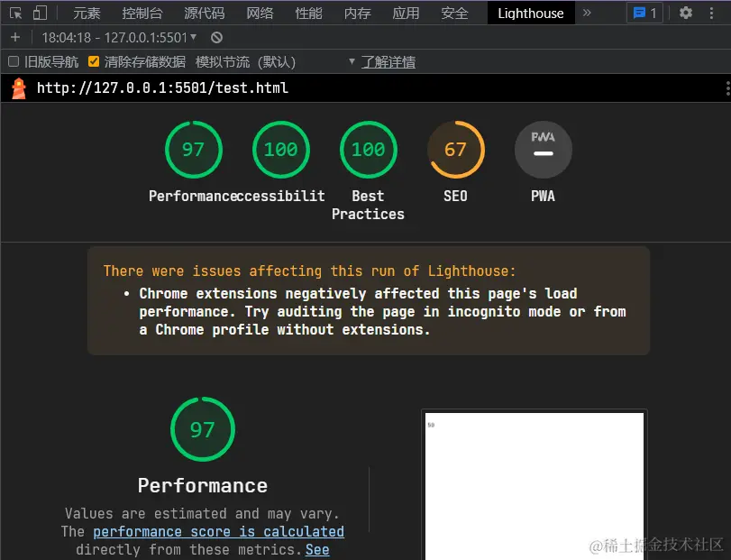Open the DevTools three-dot menu
Screen dimensions: 731x560
[711, 13]
